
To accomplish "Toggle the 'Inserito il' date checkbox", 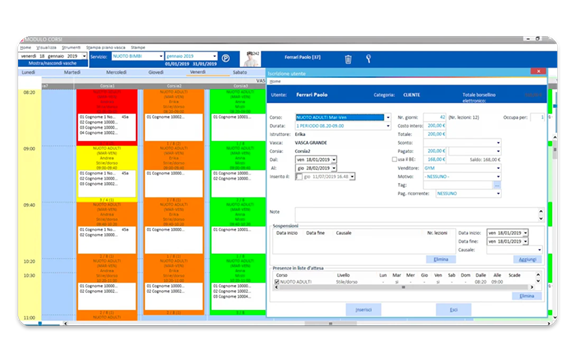I will coord(299,177).
